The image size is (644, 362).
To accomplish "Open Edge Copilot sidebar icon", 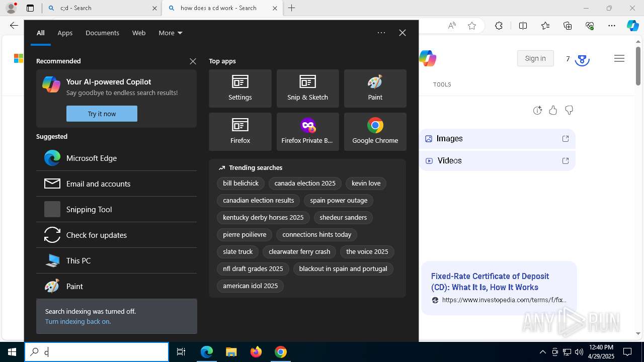I will 632,26.
